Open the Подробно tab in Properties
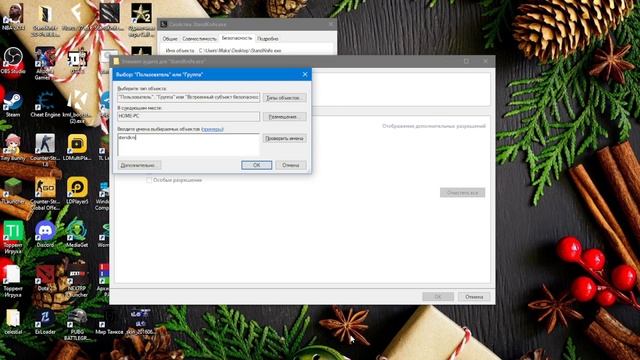The image size is (640, 360). pos(268,39)
